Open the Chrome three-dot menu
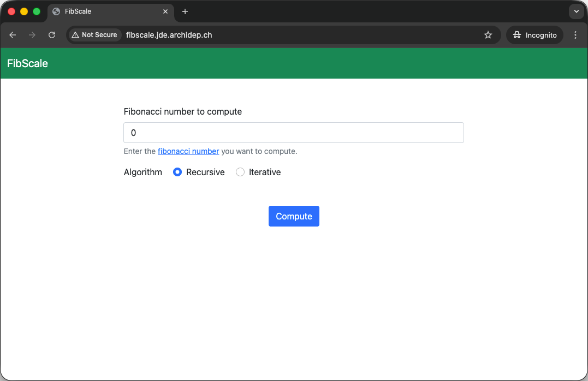Image resolution: width=588 pixels, height=381 pixels. pos(575,35)
